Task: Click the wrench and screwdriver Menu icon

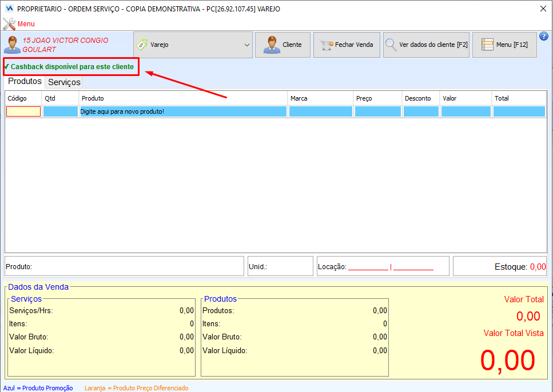Action: click(9, 24)
